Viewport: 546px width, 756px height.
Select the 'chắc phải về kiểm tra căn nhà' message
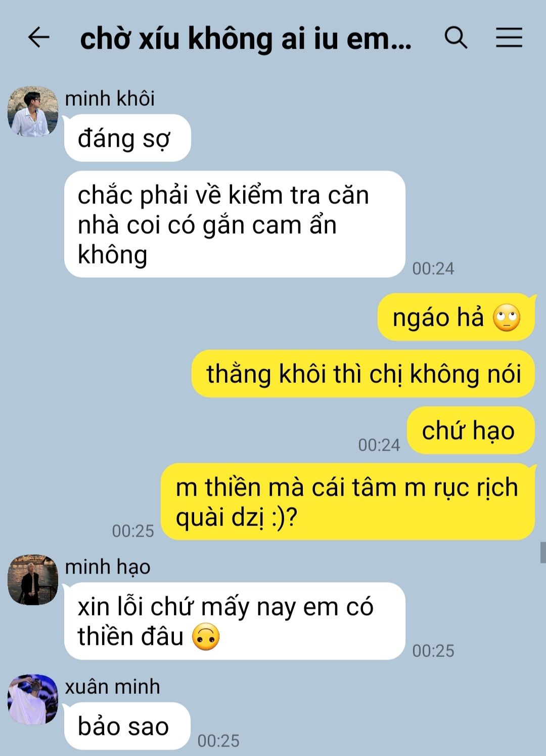click(x=235, y=224)
